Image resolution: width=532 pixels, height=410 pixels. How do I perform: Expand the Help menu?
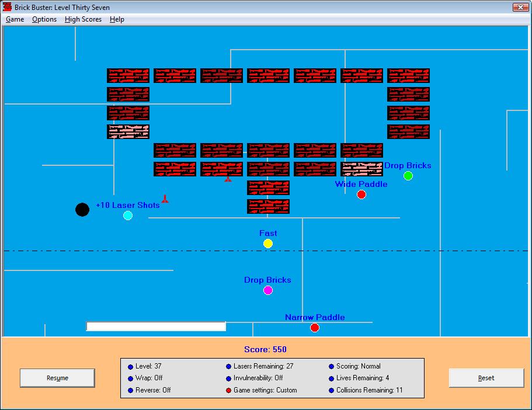(x=117, y=19)
